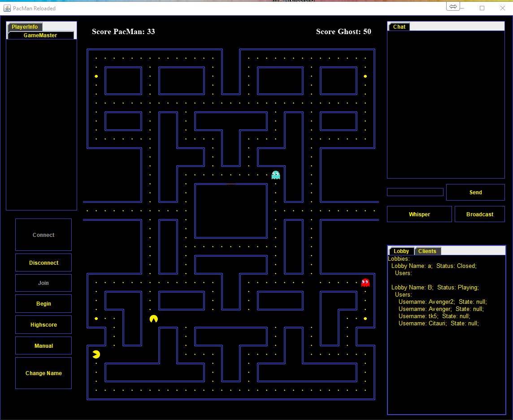Click Begin to start the game
Viewport: 513px width, 420px height.
pos(43,303)
